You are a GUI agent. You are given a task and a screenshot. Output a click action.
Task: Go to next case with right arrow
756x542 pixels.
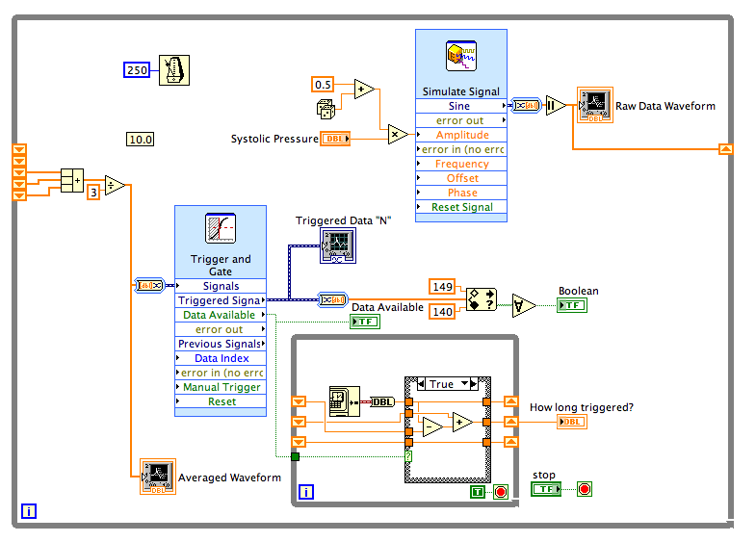coord(474,384)
